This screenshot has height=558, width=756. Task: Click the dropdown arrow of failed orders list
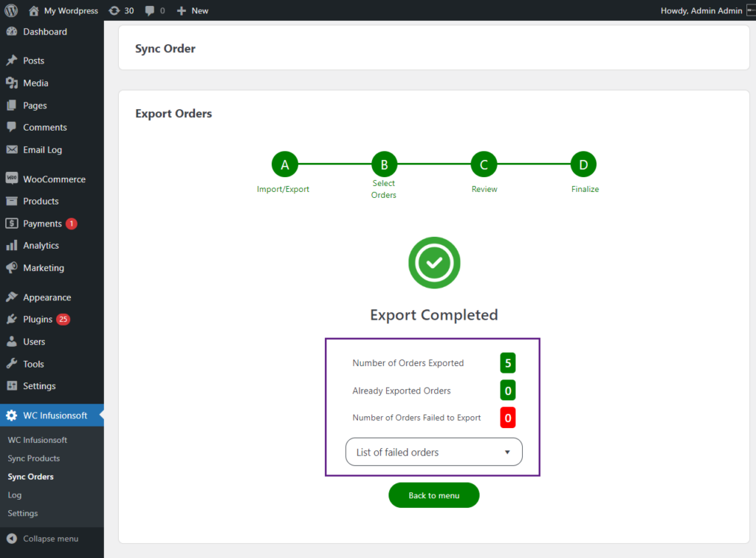pos(507,452)
